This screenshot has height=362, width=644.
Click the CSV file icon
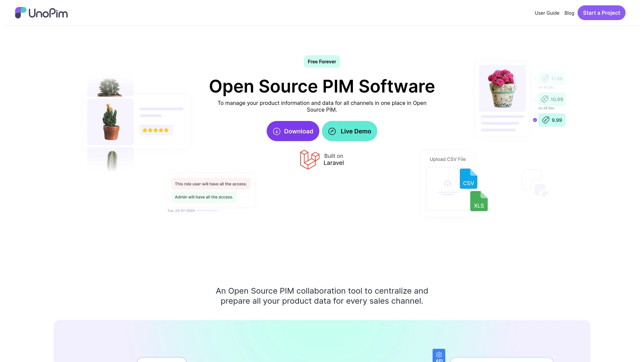point(468,178)
